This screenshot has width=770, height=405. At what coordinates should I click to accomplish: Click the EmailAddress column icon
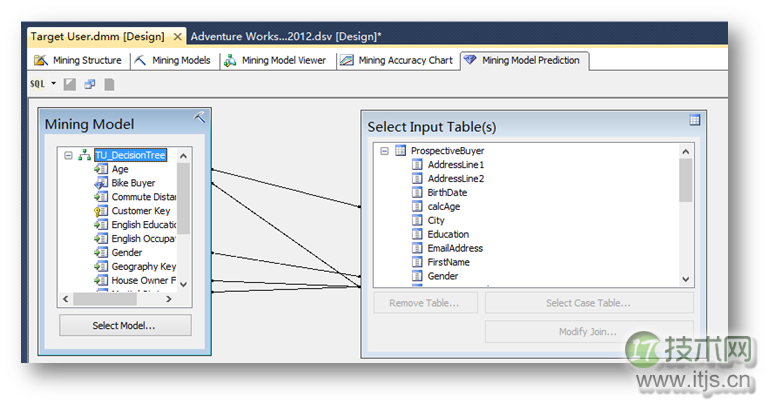(x=417, y=248)
